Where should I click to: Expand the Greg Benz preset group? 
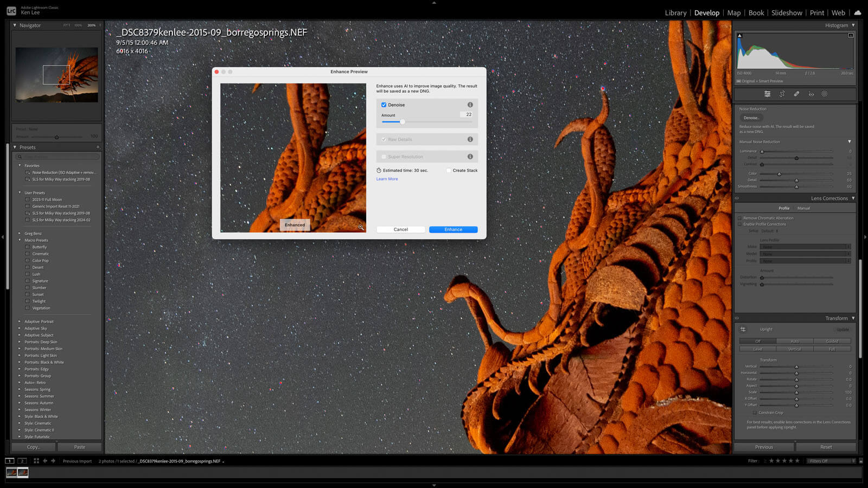click(20, 234)
